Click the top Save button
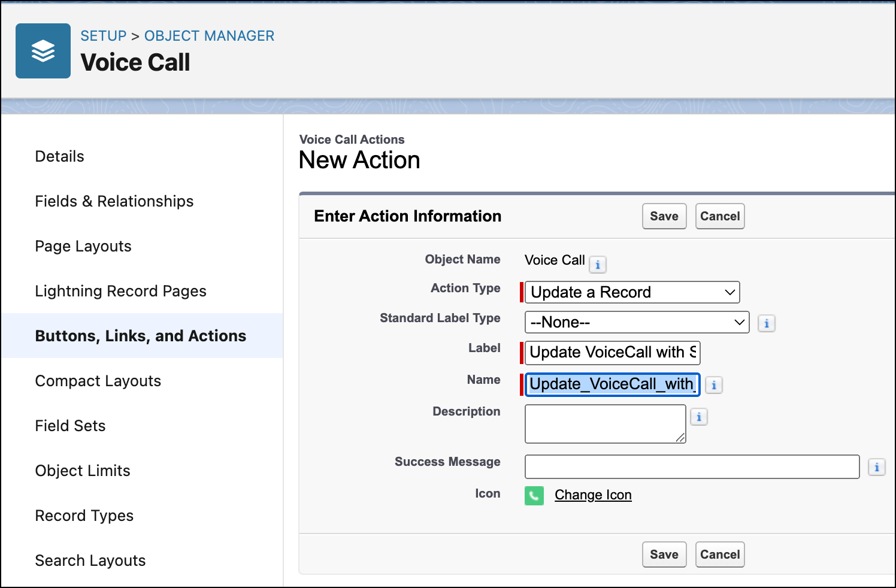The image size is (896, 588). [664, 216]
